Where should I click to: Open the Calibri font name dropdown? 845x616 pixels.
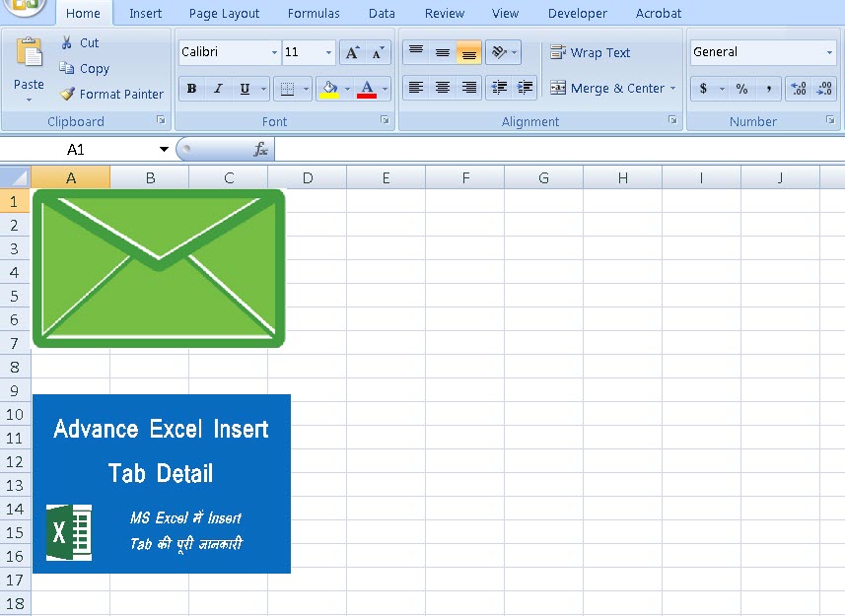(x=274, y=53)
